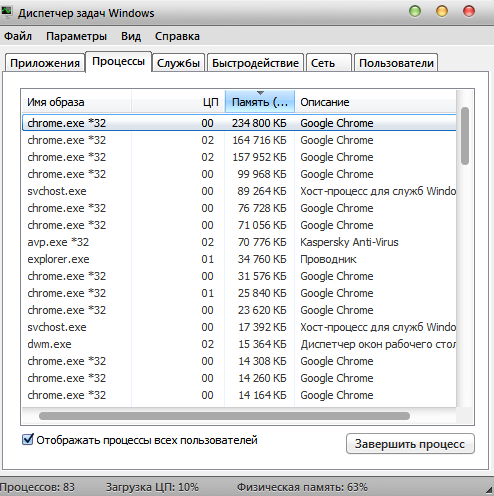494x496 pixels.
Task: Select the dwm.exe process
Action: (239, 344)
